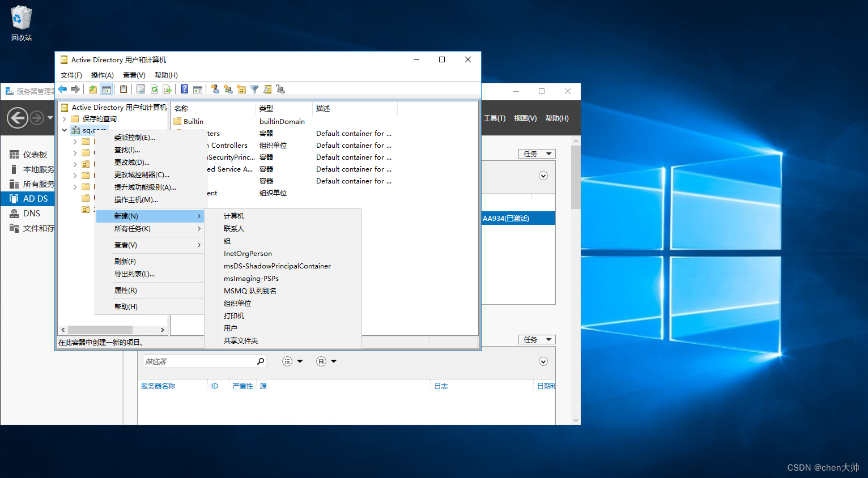Open the lower 任务 dropdown in Server Manager
Image resolution: width=868 pixels, height=478 pixels.
pyautogui.click(x=537, y=340)
